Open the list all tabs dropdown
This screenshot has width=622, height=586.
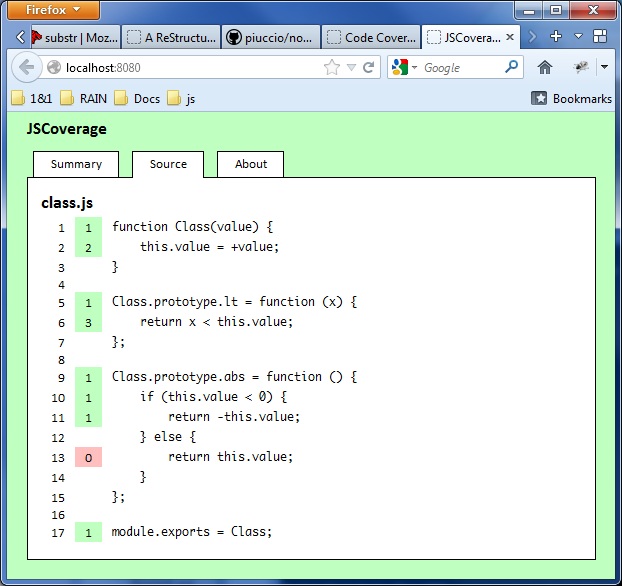coord(579,36)
